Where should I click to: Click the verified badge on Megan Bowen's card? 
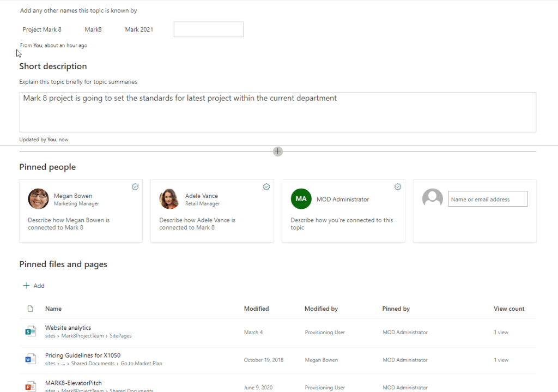135,186
